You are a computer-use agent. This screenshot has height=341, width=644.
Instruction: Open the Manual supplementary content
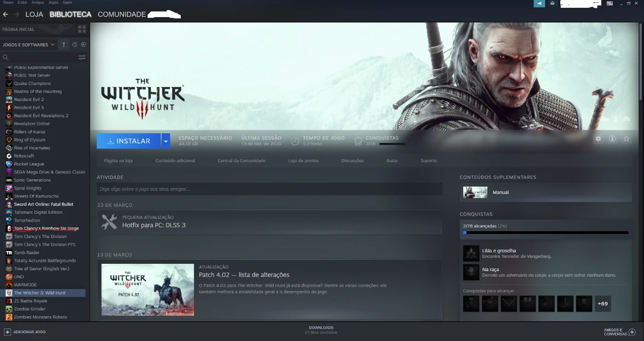[x=546, y=192]
